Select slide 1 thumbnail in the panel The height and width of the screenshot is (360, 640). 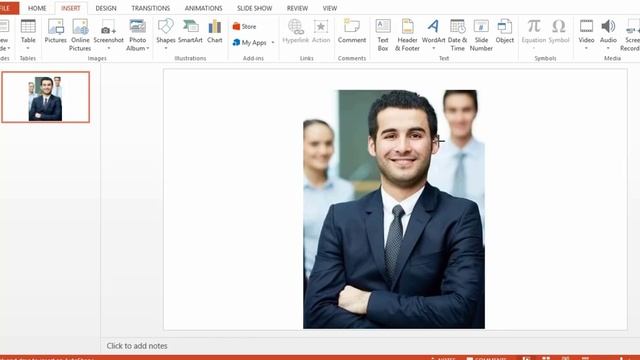tap(46, 97)
